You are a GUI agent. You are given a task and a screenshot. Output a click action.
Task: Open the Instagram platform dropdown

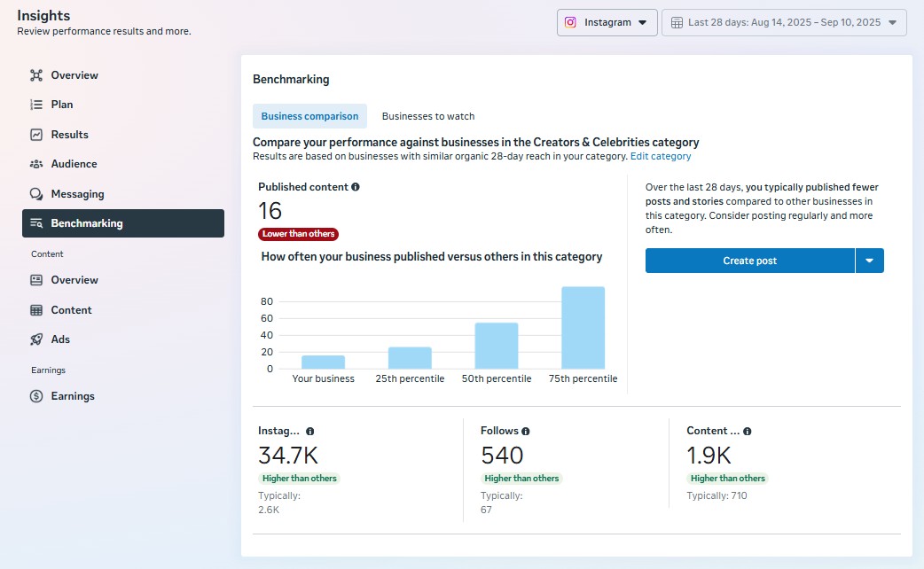(x=607, y=22)
